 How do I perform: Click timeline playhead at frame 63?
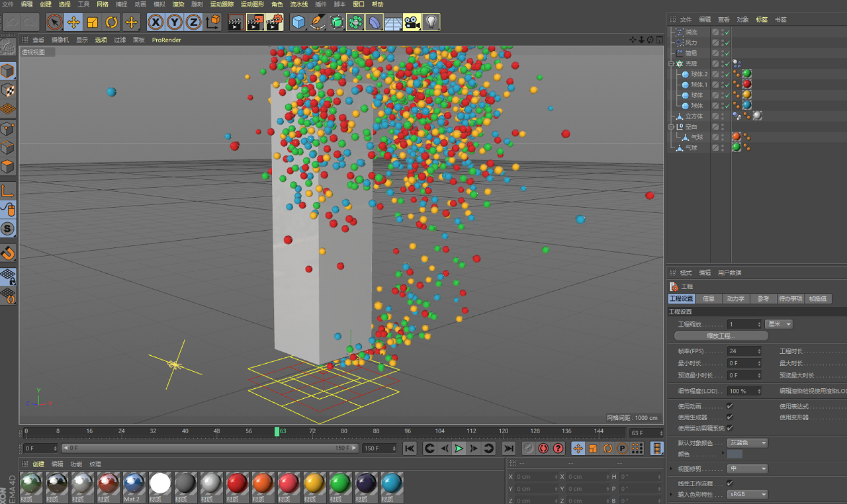pos(277,431)
